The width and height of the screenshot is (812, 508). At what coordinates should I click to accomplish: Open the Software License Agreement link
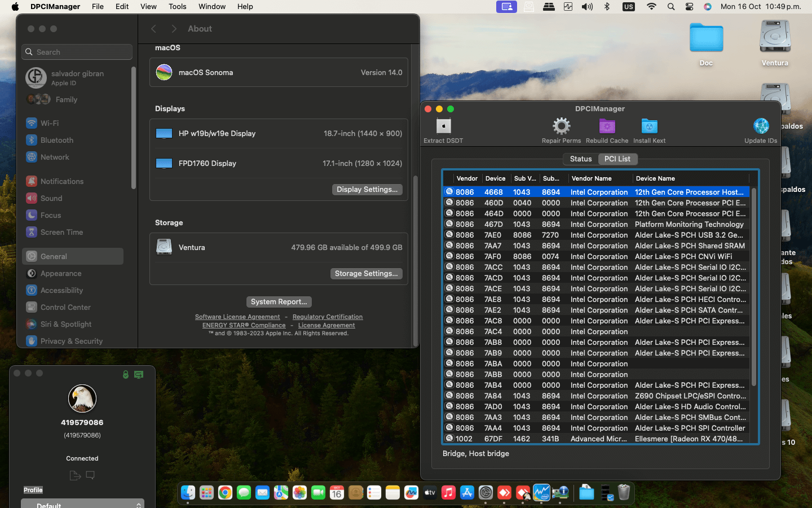coord(237,317)
